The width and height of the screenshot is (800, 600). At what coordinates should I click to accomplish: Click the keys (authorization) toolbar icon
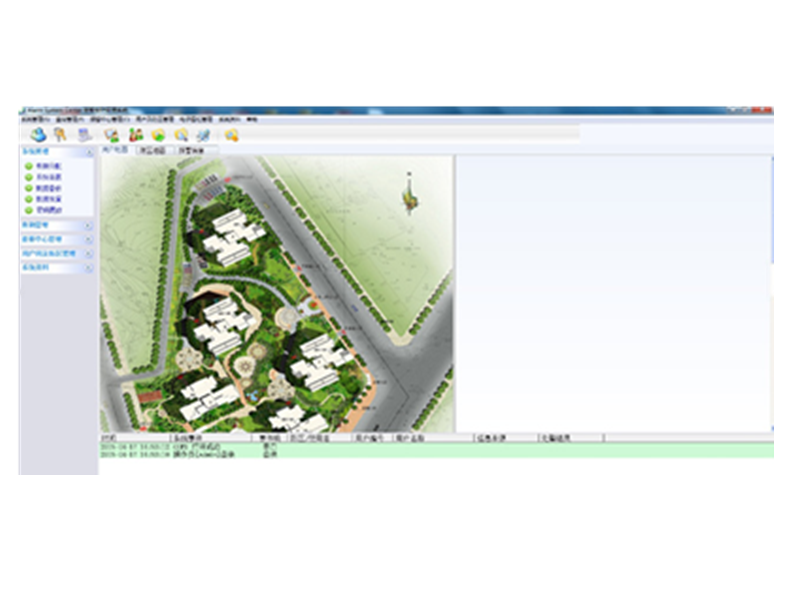click(x=59, y=133)
